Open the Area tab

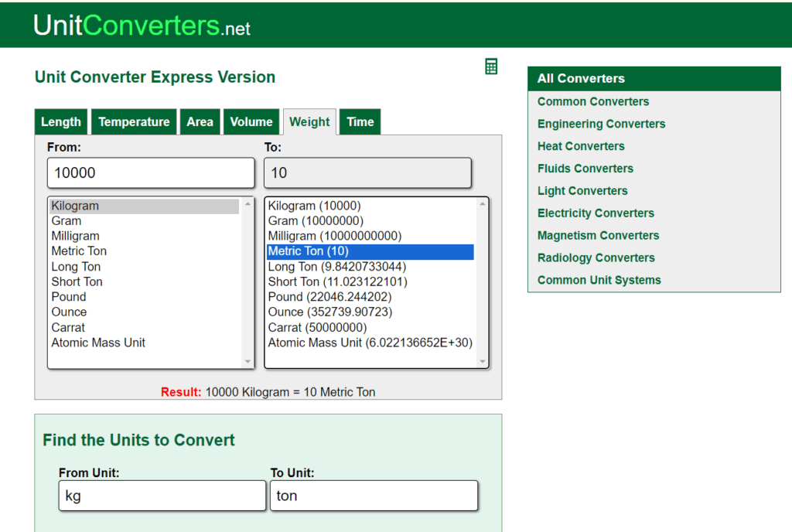click(200, 121)
